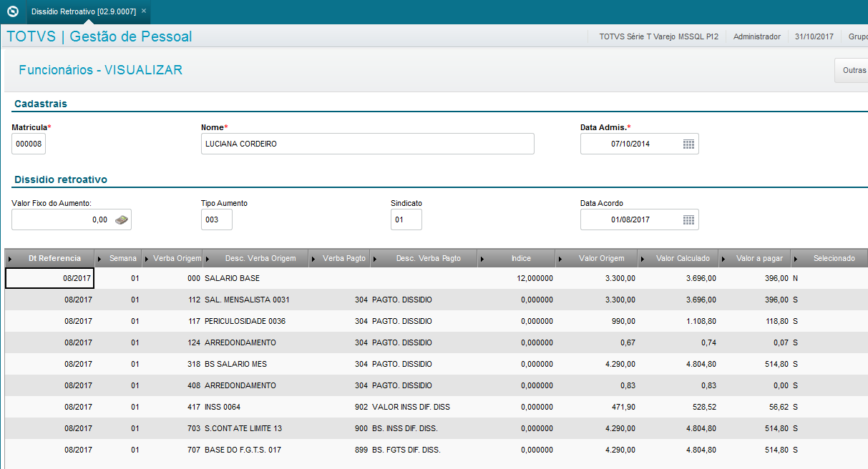Click the 990,00 valor origem cell
This screenshot has height=469, width=868.
(x=623, y=321)
